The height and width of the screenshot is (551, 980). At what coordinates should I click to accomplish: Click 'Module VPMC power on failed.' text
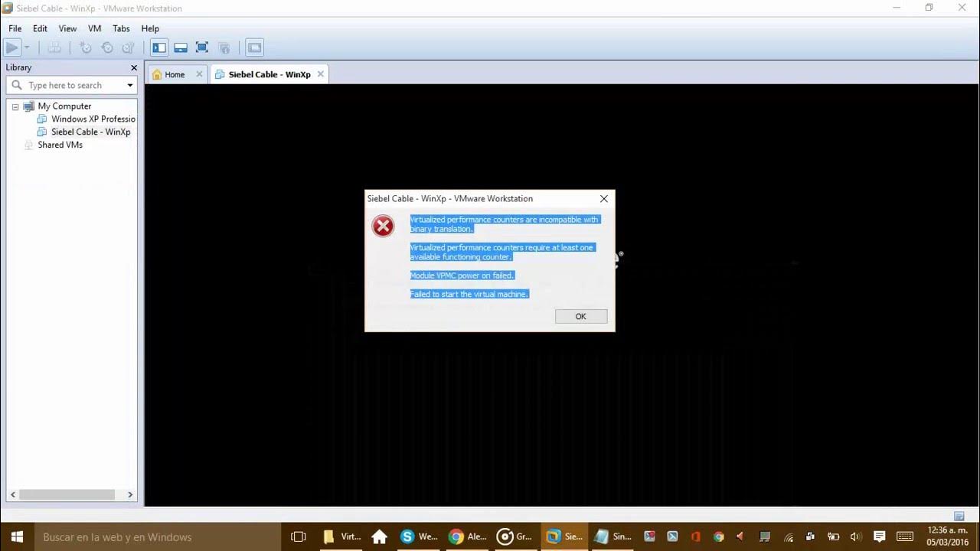(462, 275)
